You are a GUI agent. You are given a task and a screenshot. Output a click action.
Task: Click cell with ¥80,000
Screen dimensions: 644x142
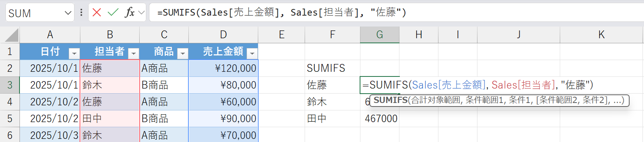223,85
